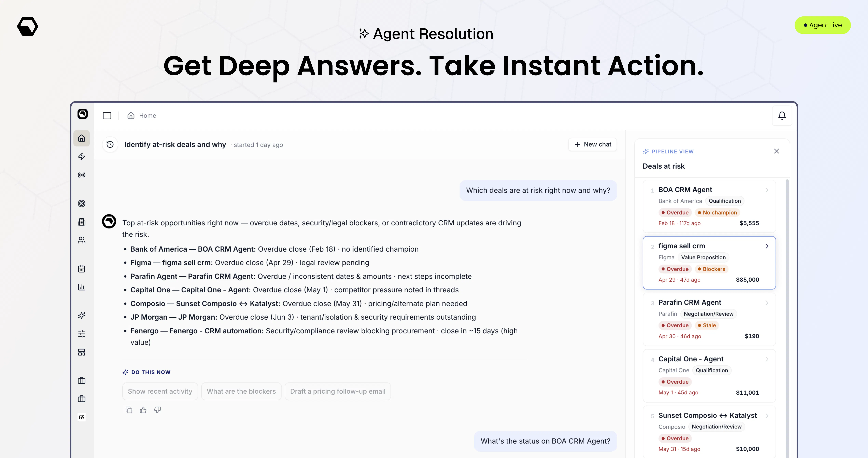Click the DO THIS NOW label
Viewport: 868px width, 458px height.
tap(151, 372)
